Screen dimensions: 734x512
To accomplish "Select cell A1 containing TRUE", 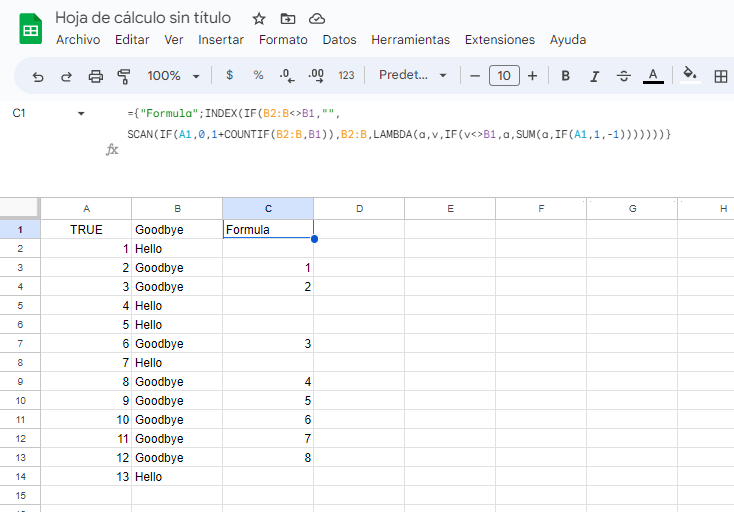I will [x=86, y=230].
